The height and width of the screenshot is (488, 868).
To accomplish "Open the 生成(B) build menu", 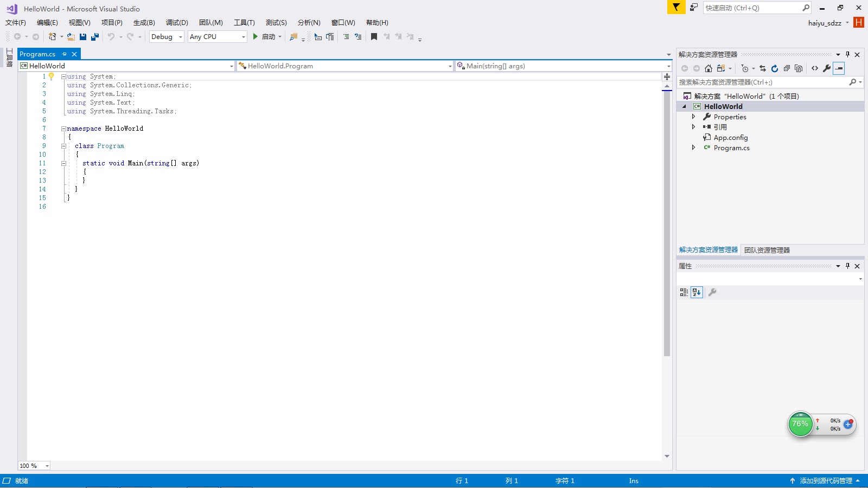I will pos(144,23).
